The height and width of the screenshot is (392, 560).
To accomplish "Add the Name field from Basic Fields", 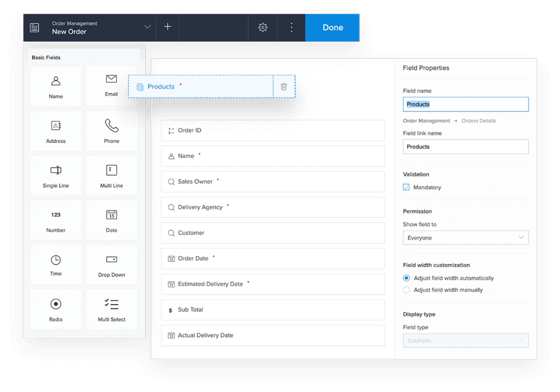I will [56, 87].
